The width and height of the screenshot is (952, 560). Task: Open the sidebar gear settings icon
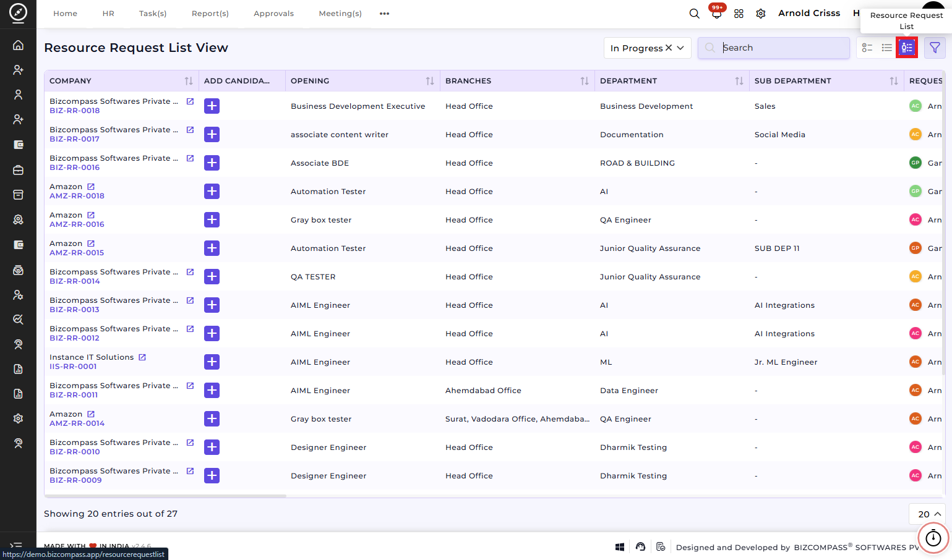[x=19, y=418]
